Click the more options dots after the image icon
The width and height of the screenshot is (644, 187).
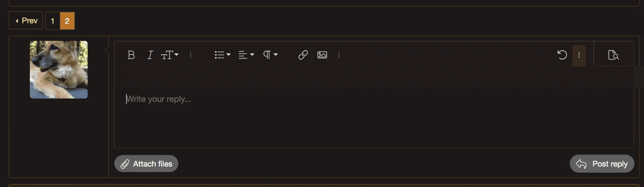(x=339, y=55)
